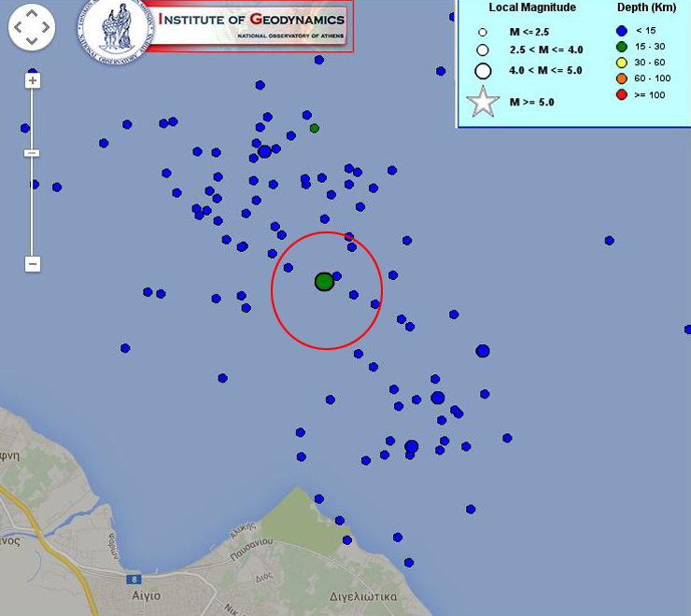This screenshot has width=691, height=616.
Task: Click the M >= 5.0 star legend icon
Action: [x=483, y=102]
